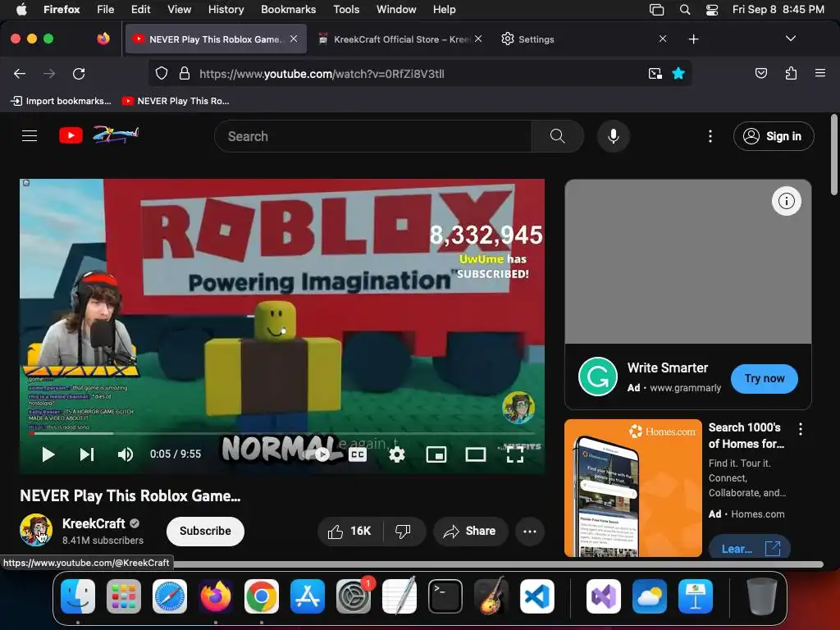840x630 pixels.
Task: Toggle closed captions on the video
Action: click(x=358, y=454)
